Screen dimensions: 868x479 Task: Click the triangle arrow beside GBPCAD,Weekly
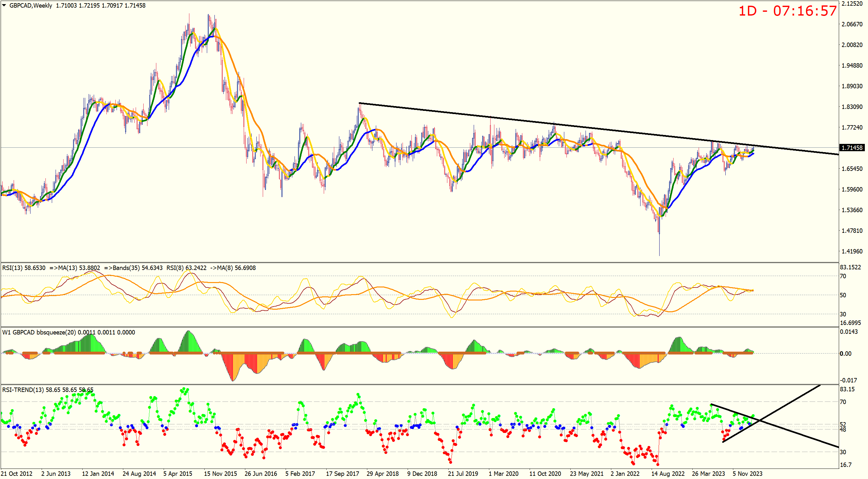pyautogui.click(x=4, y=5)
